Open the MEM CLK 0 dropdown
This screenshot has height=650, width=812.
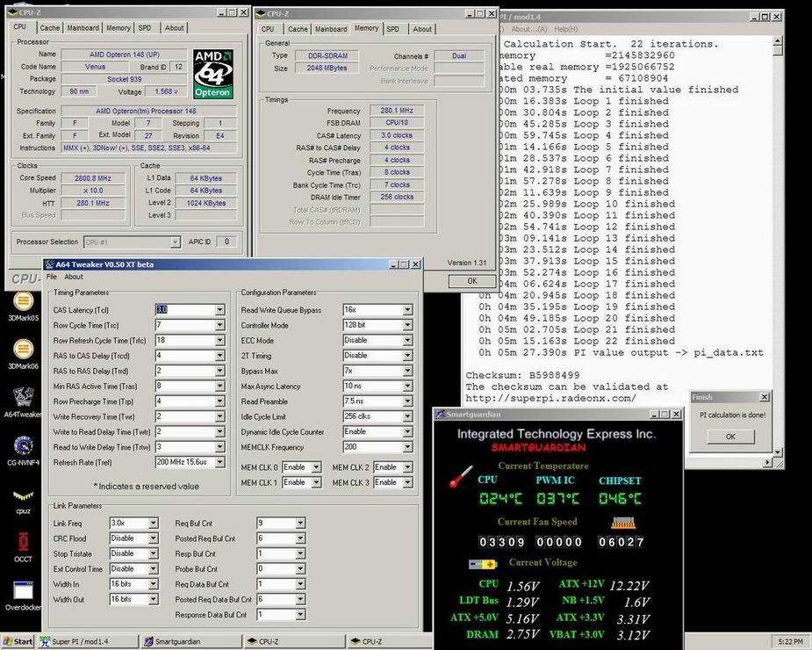click(x=316, y=467)
